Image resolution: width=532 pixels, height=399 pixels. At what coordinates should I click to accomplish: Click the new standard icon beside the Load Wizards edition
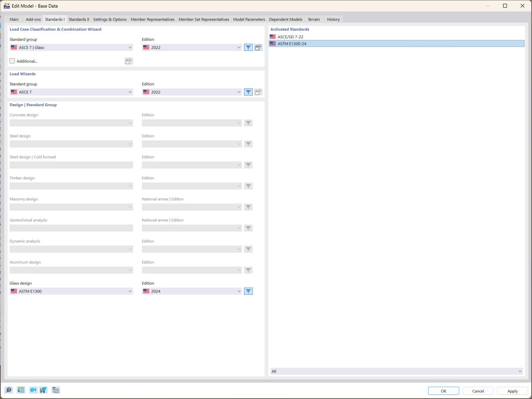258,92
